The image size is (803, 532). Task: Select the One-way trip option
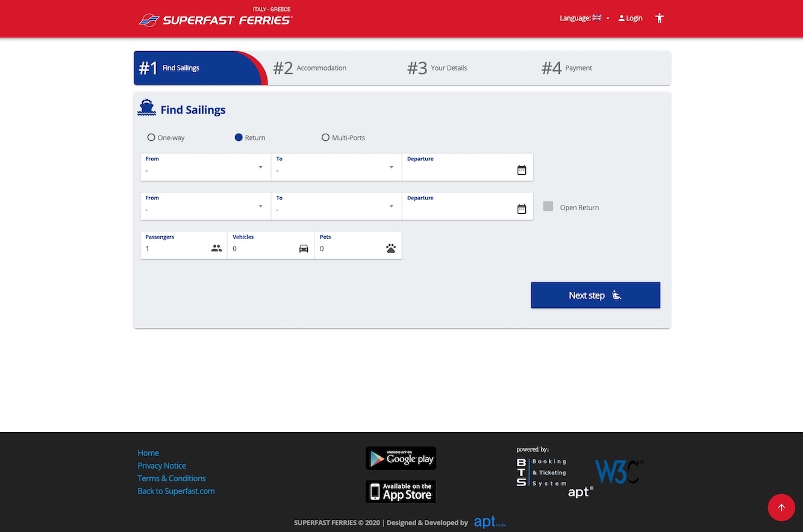tap(166, 137)
